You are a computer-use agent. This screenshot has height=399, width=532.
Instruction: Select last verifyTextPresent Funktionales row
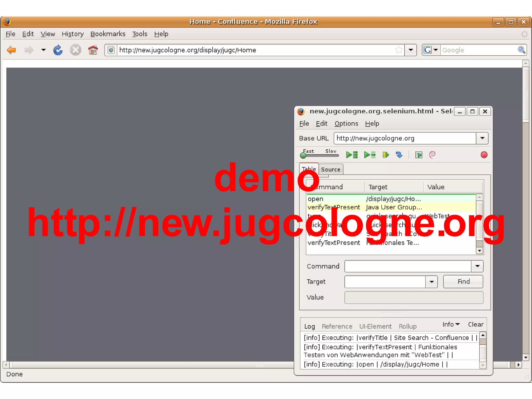[391, 243]
